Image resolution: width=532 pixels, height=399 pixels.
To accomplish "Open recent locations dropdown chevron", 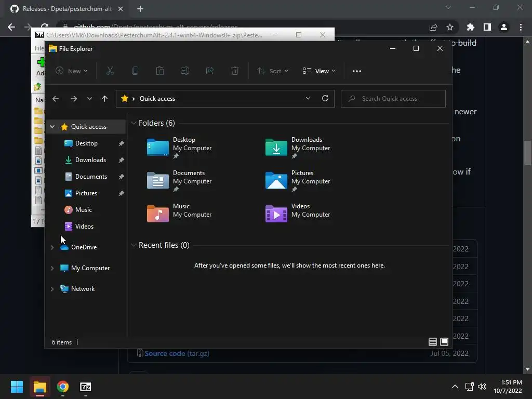I will coord(89,99).
